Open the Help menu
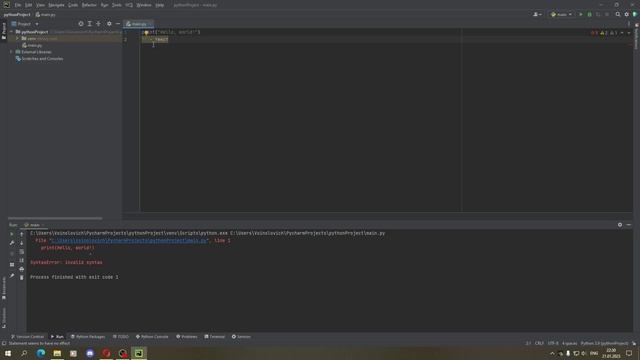This screenshot has height=360, width=640. pos(160,5)
